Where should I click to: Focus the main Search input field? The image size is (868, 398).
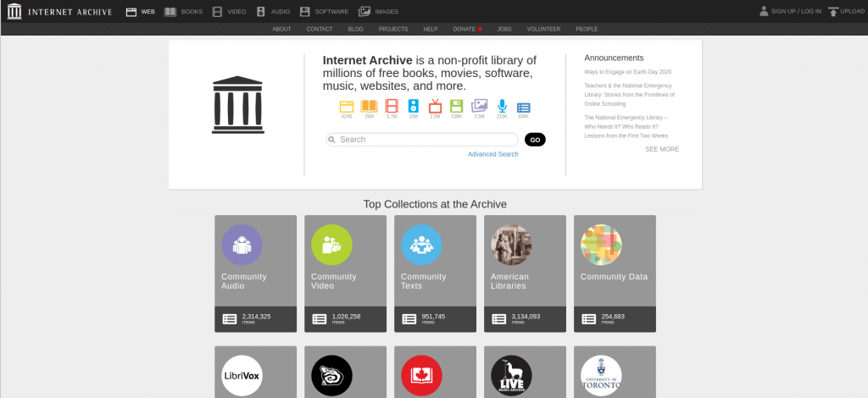tap(422, 139)
